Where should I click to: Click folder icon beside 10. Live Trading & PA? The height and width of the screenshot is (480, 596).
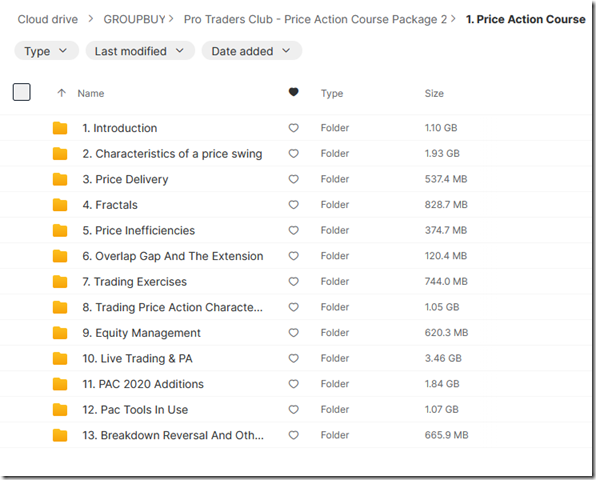tap(60, 358)
